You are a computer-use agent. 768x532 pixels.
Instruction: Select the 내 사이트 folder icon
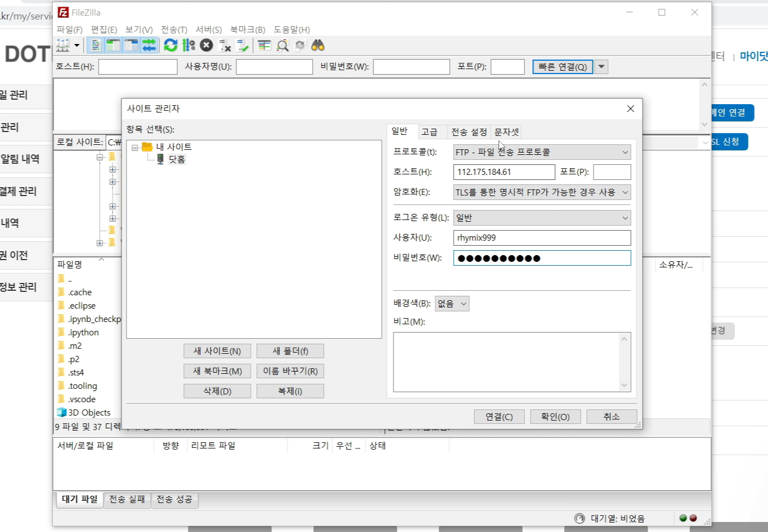point(147,147)
